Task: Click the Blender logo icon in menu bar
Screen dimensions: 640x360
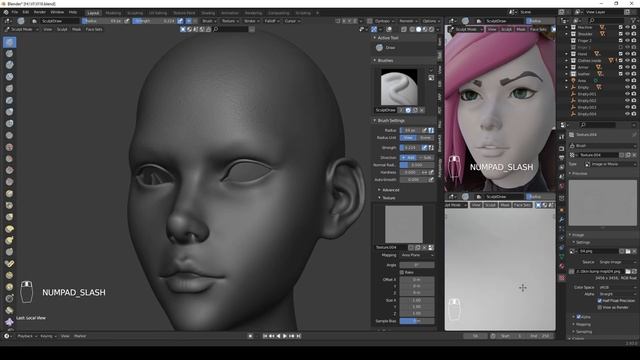Action: click(x=6, y=12)
